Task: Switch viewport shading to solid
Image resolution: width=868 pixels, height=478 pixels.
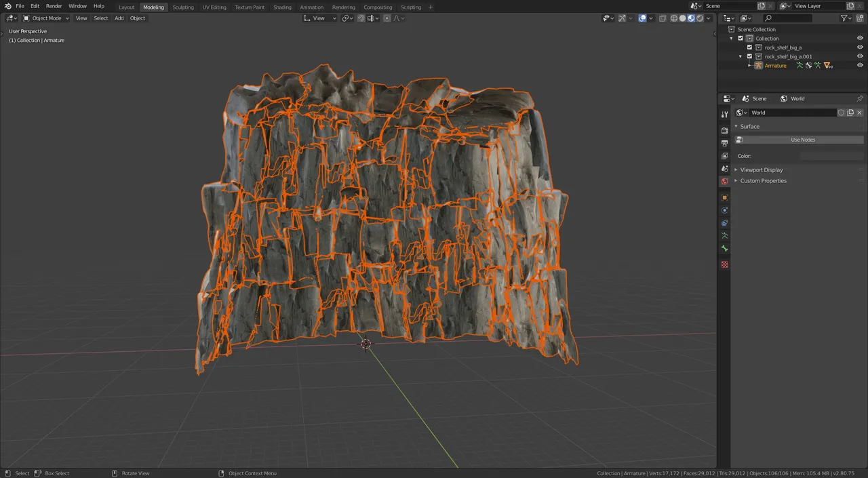Action: [683, 18]
